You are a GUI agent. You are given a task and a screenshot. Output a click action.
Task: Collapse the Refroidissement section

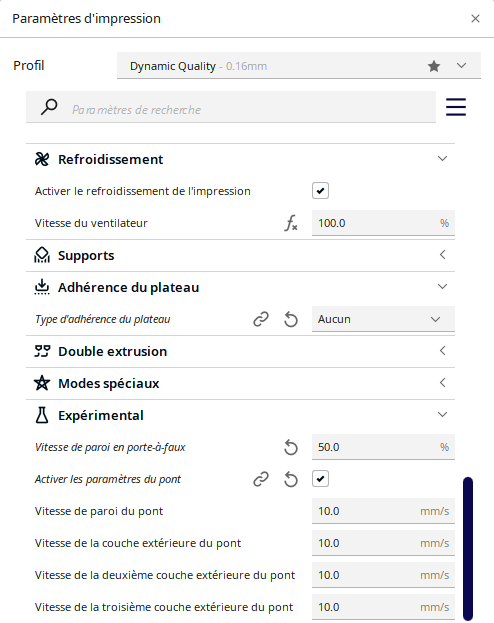tap(240, 159)
